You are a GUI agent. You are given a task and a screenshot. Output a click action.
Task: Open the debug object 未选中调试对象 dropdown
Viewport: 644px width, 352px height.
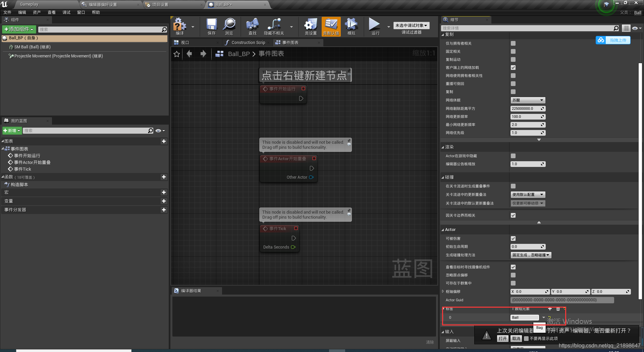coord(411,26)
